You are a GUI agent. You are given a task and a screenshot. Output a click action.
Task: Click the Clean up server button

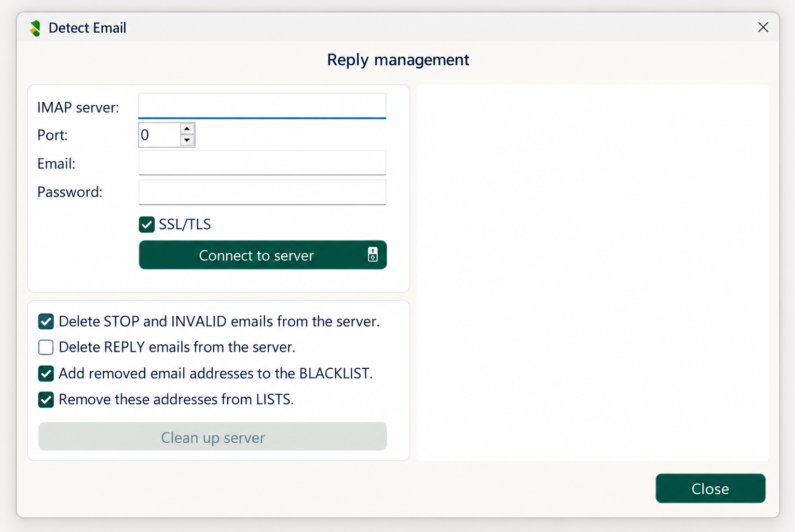click(213, 437)
